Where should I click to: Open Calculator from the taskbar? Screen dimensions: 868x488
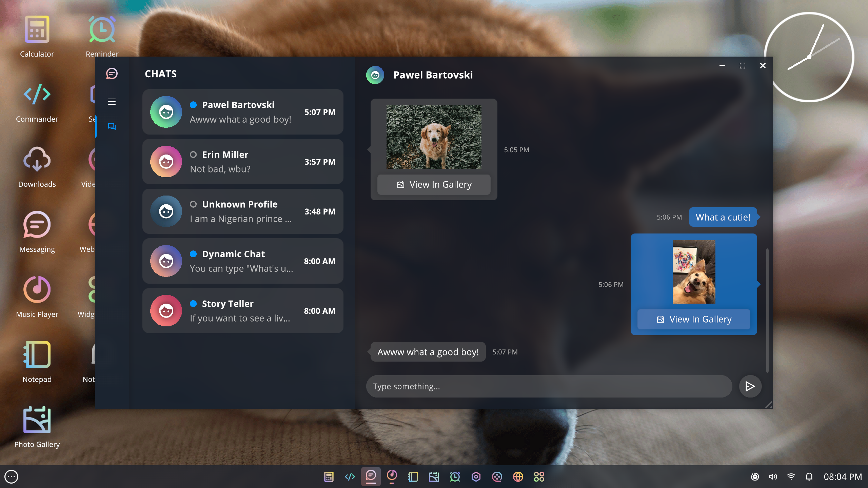pos(329,477)
